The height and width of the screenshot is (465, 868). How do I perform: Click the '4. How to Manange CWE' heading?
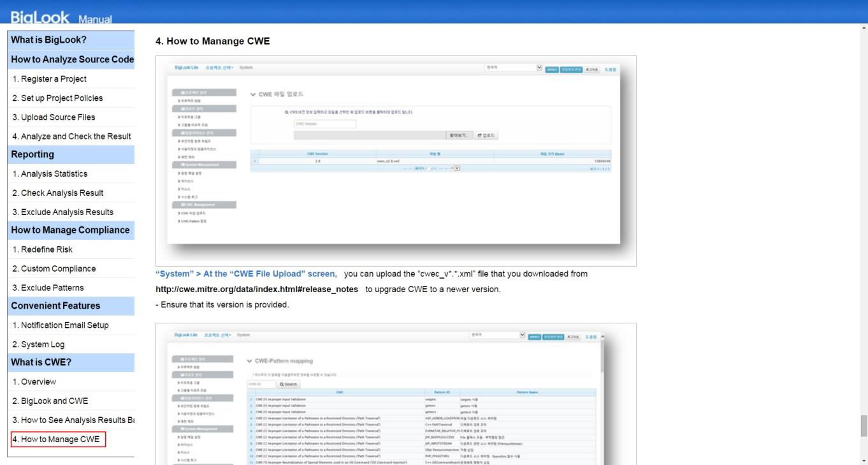pos(213,41)
